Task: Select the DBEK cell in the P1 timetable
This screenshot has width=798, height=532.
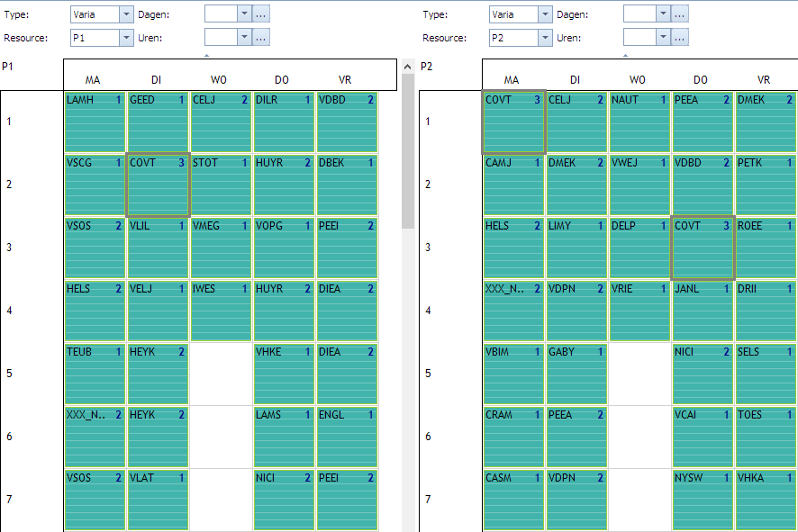Action: 347,185
